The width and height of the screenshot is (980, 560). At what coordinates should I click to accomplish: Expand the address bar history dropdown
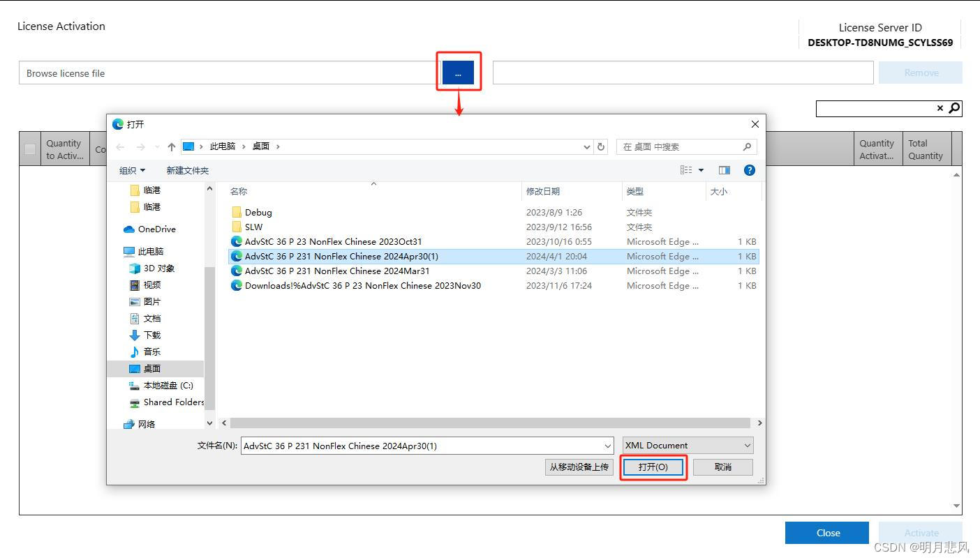(x=587, y=147)
